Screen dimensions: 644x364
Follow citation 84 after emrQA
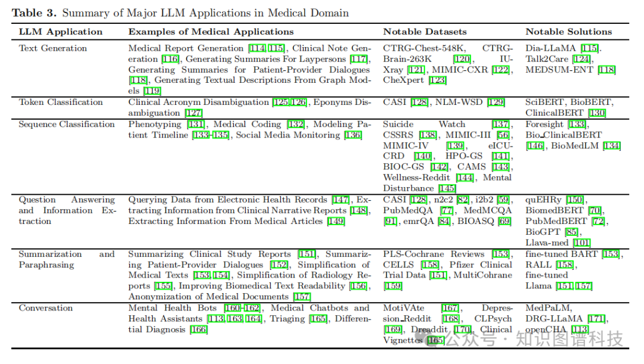coord(444,221)
